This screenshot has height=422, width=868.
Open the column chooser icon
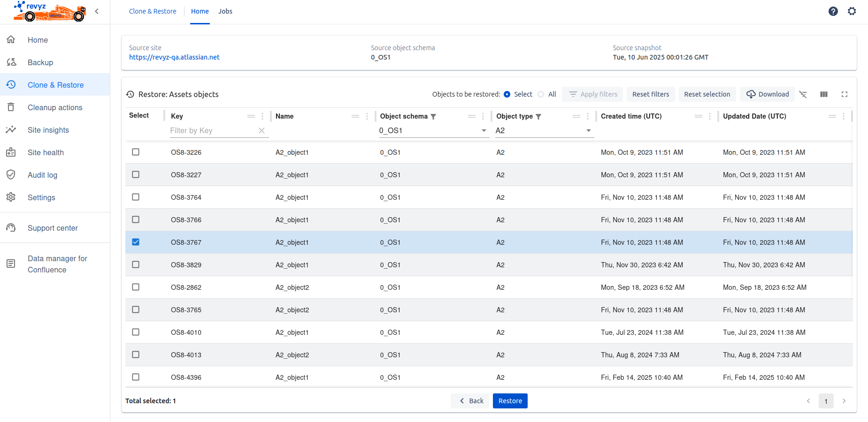823,94
